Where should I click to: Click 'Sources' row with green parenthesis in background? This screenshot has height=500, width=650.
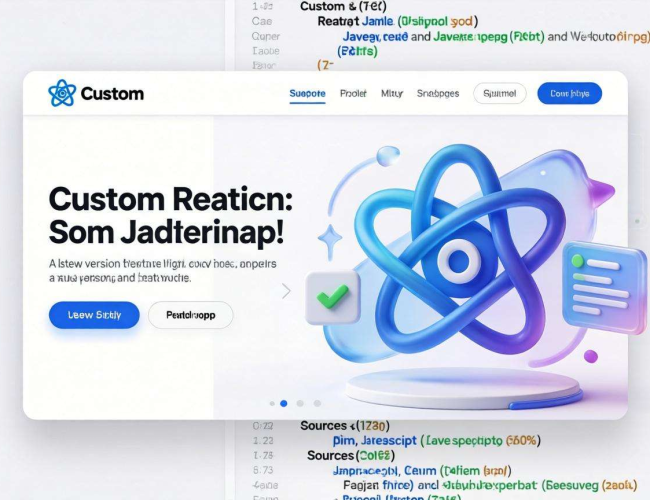351,456
